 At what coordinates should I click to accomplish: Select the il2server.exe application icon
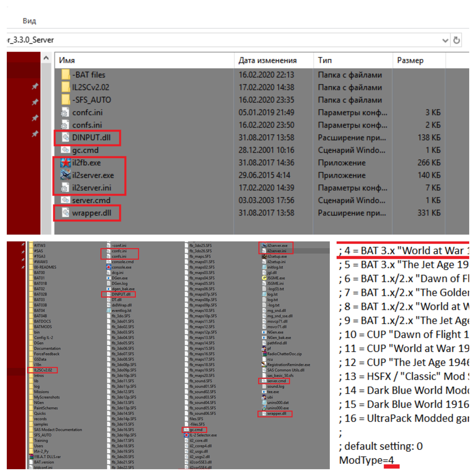65,175
